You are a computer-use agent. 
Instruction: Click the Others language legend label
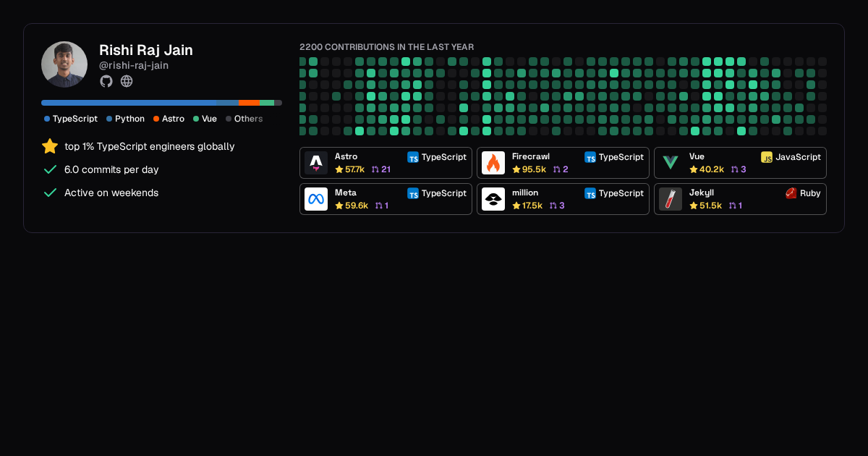(x=249, y=119)
